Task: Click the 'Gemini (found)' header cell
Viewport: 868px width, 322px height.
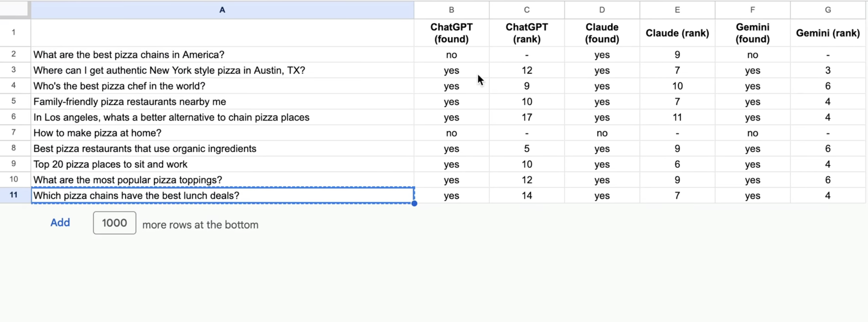Action: pos(752,33)
